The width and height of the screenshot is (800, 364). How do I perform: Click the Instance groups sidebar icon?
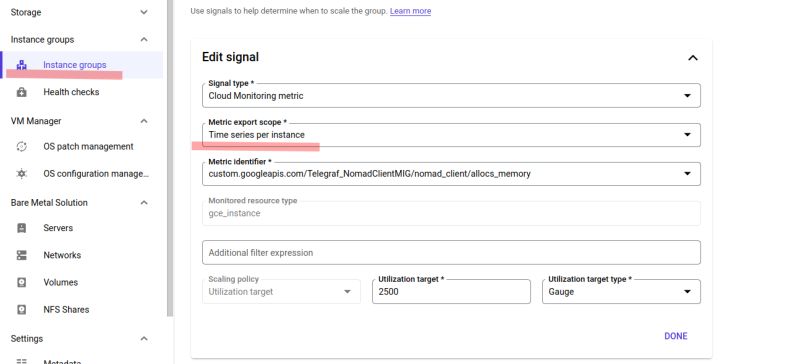point(21,65)
